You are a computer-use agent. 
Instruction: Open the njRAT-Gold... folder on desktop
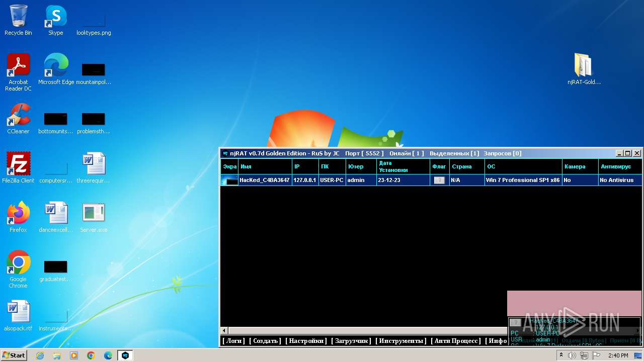pyautogui.click(x=584, y=69)
